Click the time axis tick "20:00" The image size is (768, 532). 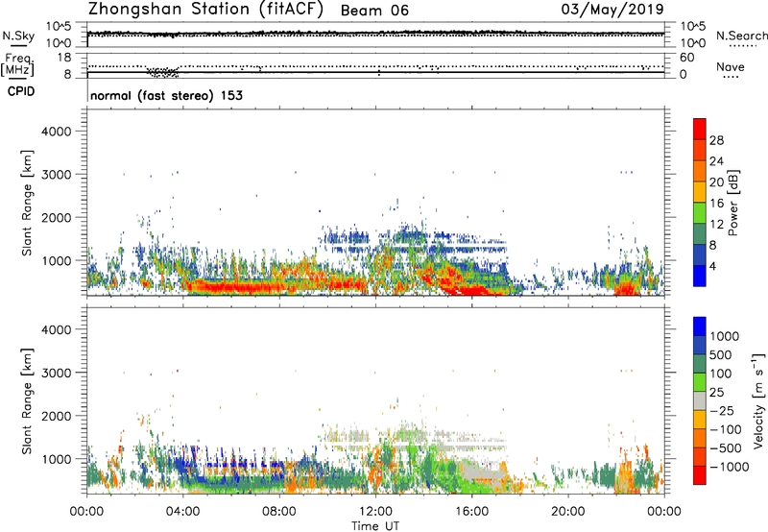(567, 512)
